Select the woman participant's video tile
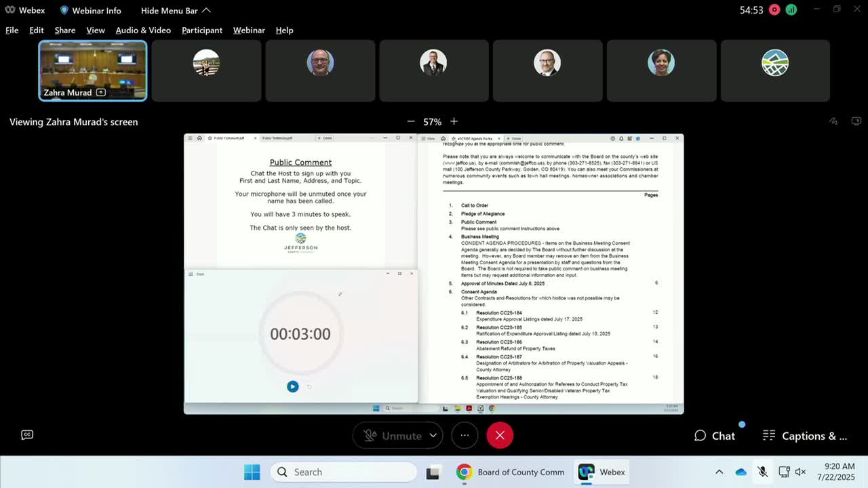The image size is (868, 488). 661,71
